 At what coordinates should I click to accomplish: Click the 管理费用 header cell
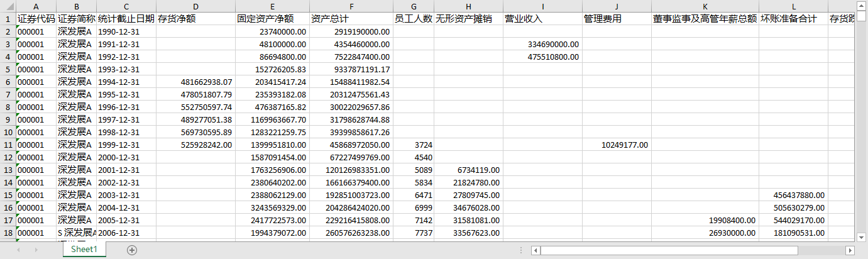(x=617, y=19)
